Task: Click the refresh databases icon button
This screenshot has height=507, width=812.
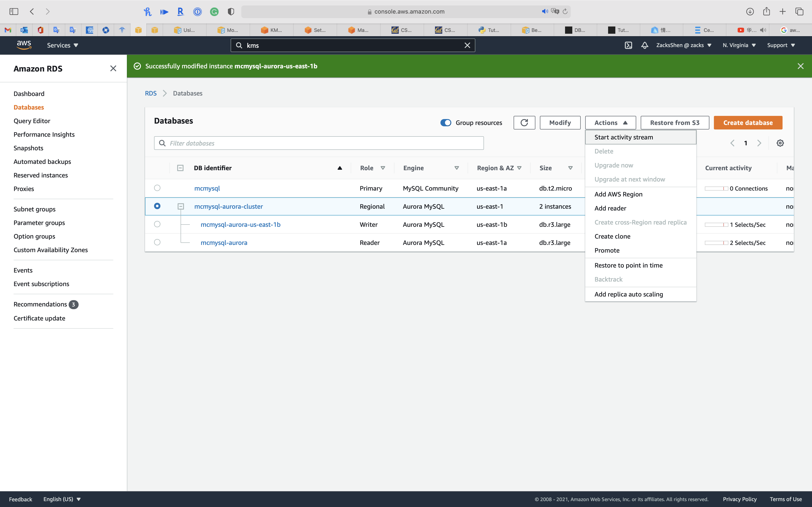Action: [524, 123]
